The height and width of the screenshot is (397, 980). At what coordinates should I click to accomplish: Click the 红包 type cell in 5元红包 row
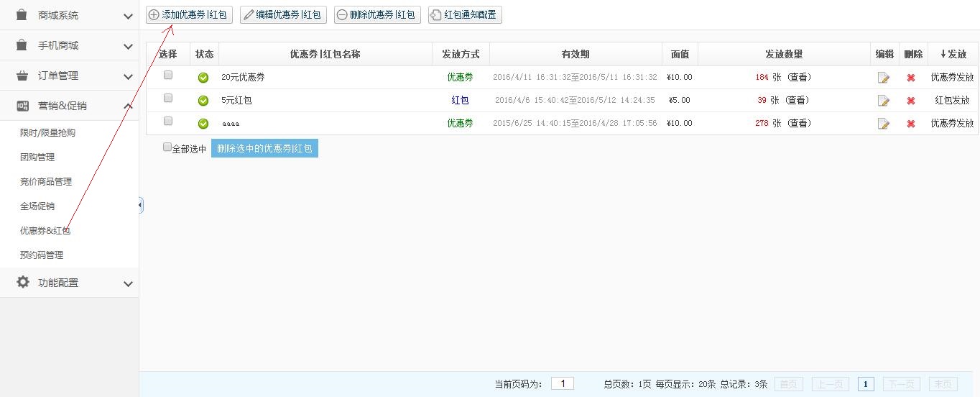460,100
